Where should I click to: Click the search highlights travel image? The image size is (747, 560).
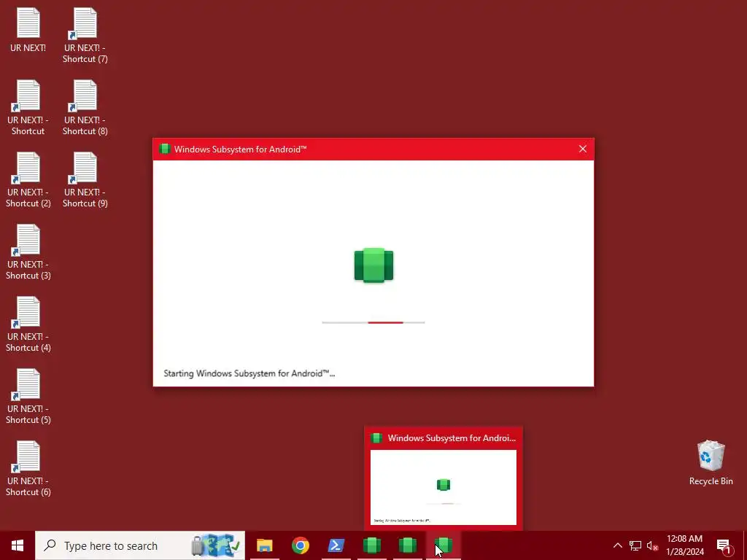(x=216, y=545)
